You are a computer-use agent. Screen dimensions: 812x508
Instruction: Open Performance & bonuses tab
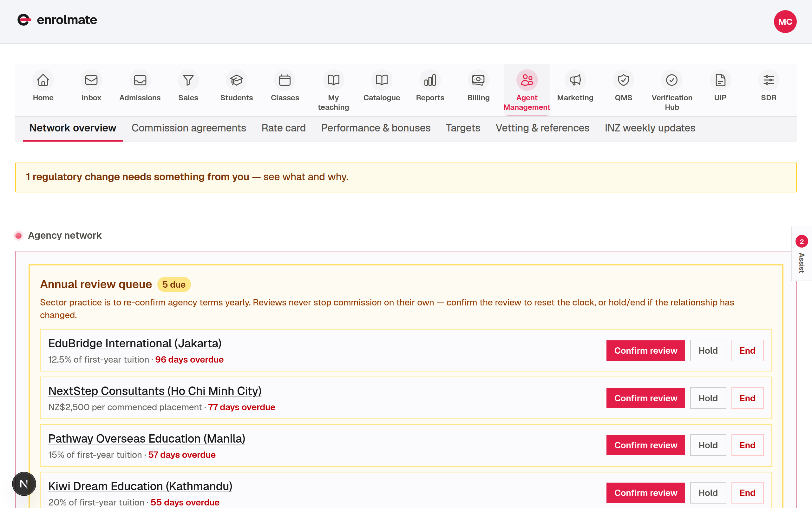(376, 128)
